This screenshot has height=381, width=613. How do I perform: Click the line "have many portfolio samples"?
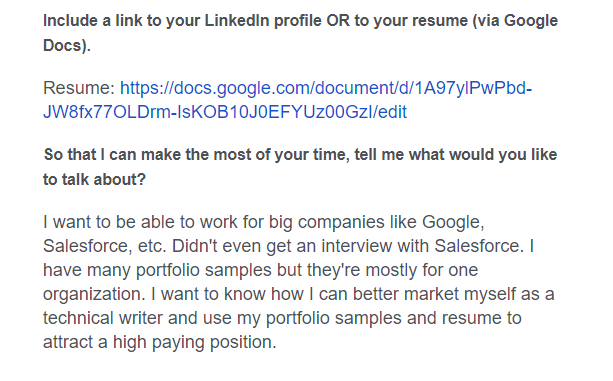157,270
